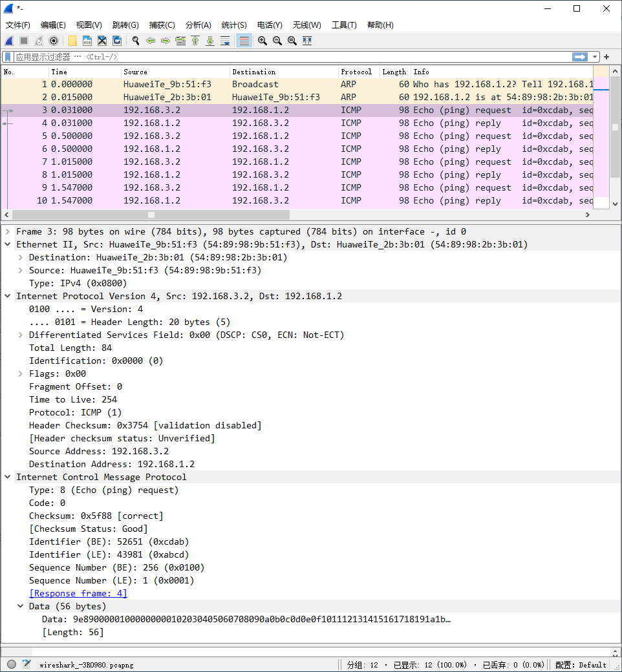Click the packet list horizontal scrollbar thumb
Image resolution: width=622 pixels, height=672 pixels.
(151, 215)
